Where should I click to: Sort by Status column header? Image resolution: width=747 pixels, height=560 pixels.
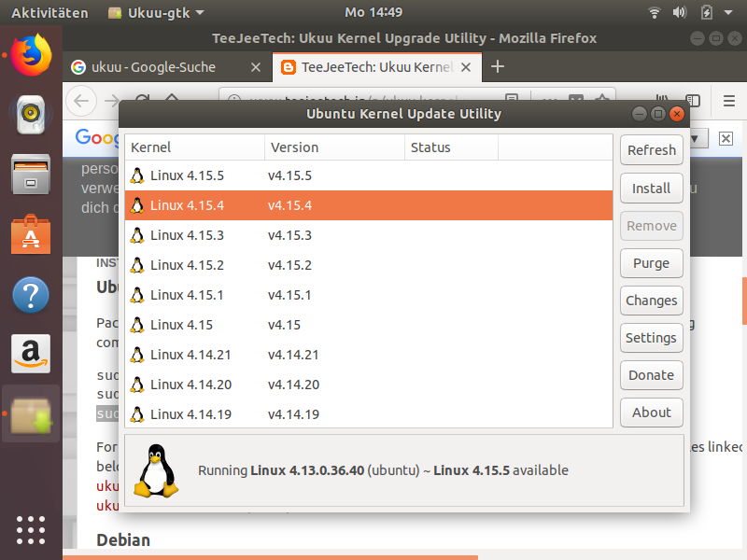click(451, 147)
